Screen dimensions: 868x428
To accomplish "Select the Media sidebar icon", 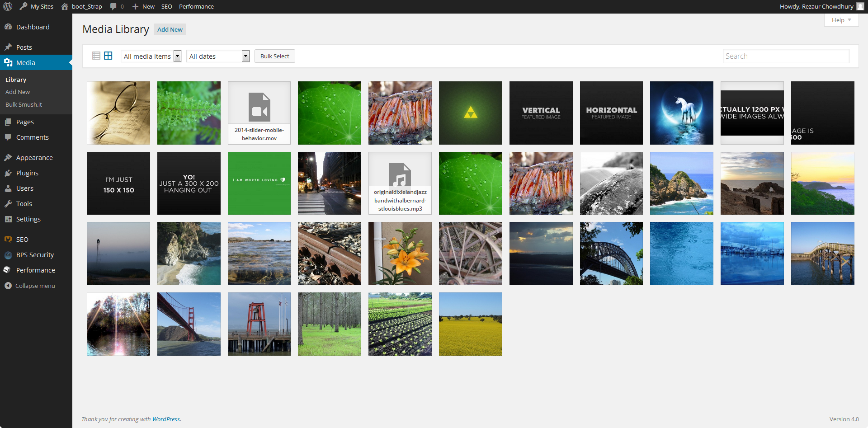I will pos(8,62).
